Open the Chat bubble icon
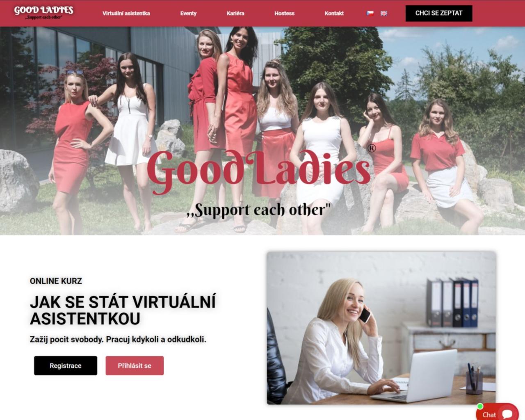525x420 pixels. click(507, 414)
